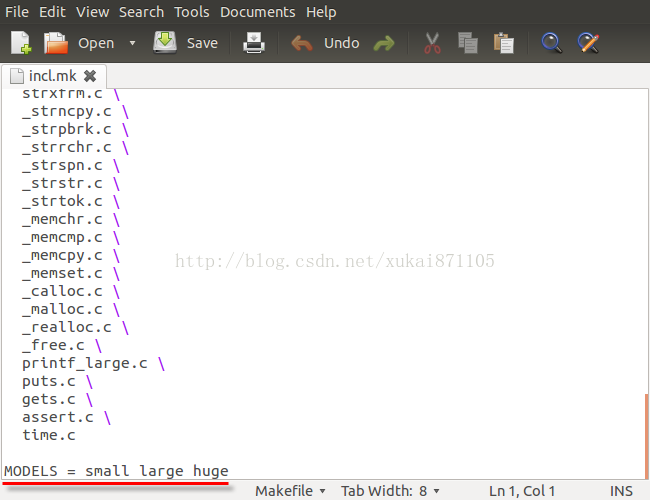Click the Copy icon
650x500 pixels.
point(468,43)
